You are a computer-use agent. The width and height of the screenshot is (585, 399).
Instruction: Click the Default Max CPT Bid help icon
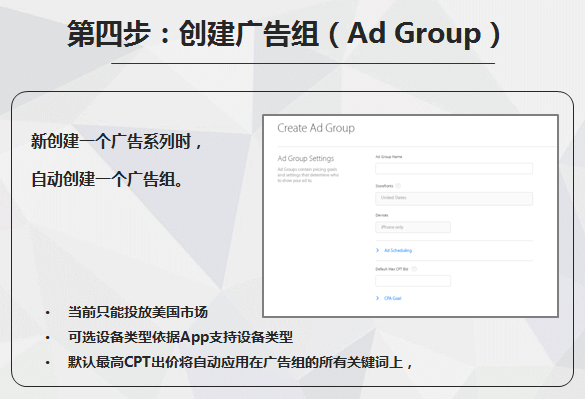414,269
